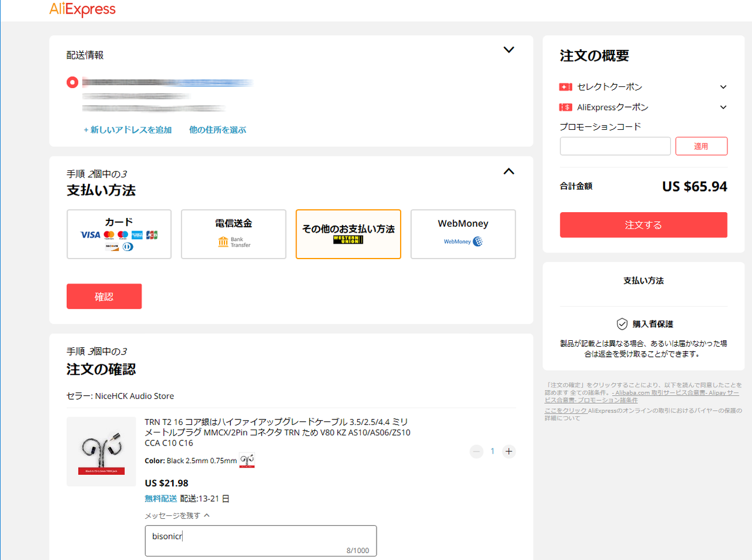Click the 配送:13-21 日 delivery estimate
Screen dimensions: 752x560
[x=205, y=499]
